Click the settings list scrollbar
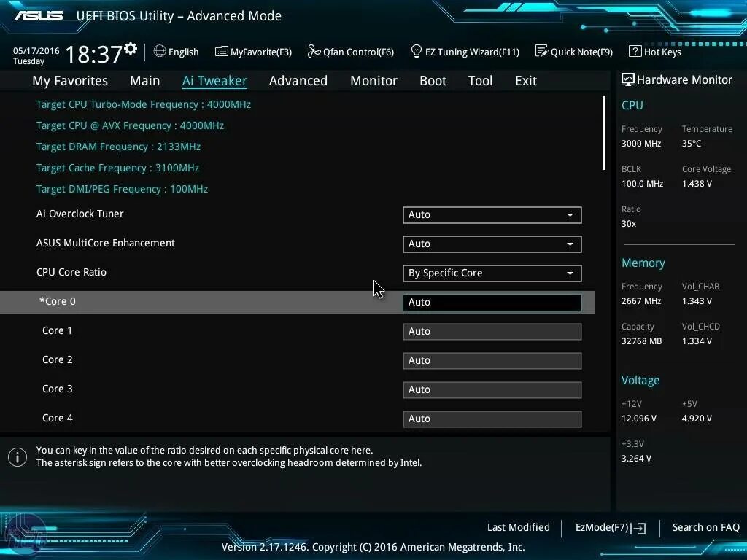 pyautogui.click(x=603, y=133)
